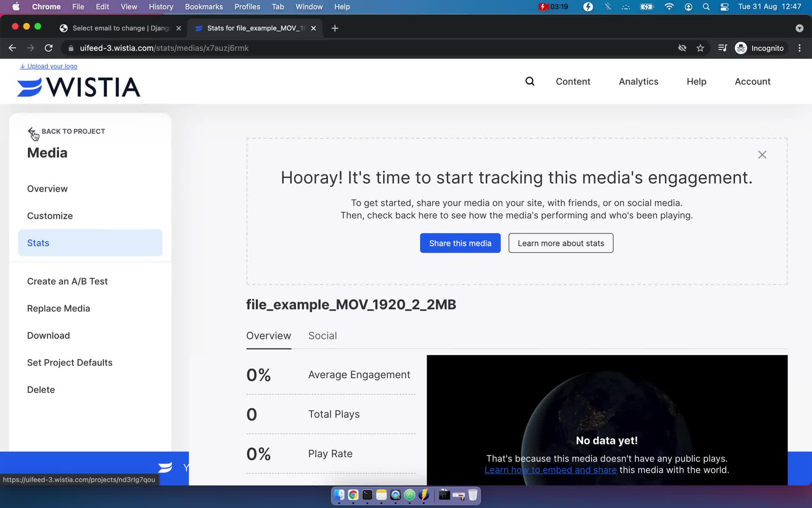Image resolution: width=812 pixels, height=508 pixels.
Task: Open Customize in the Media sidebar
Action: click(x=50, y=216)
